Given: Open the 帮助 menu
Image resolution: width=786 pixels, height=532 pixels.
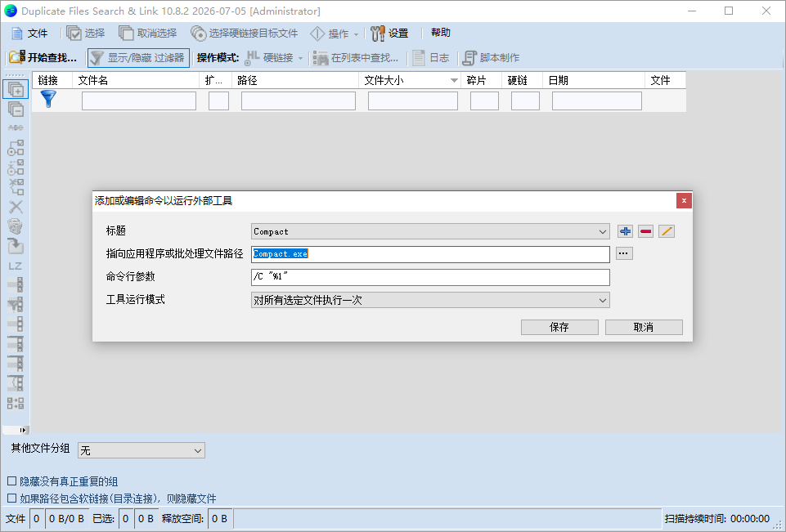Looking at the screenshot, I should click(x=441, y=33).
